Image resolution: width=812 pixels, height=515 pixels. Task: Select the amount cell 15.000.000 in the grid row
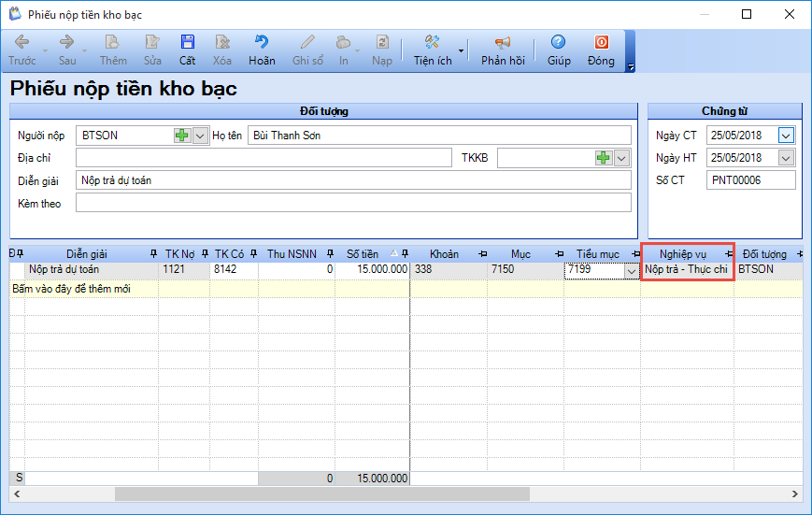click(x=372, y=269)
